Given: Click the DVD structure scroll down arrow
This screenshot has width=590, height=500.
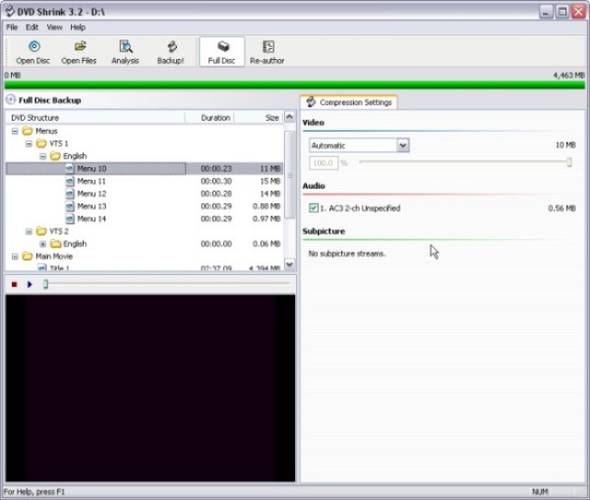Looking at the screenshot, I should [289, 264].
